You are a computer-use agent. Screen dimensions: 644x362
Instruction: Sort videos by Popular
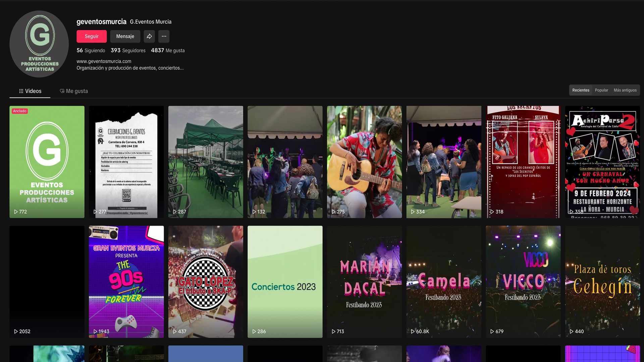(601, 90)
